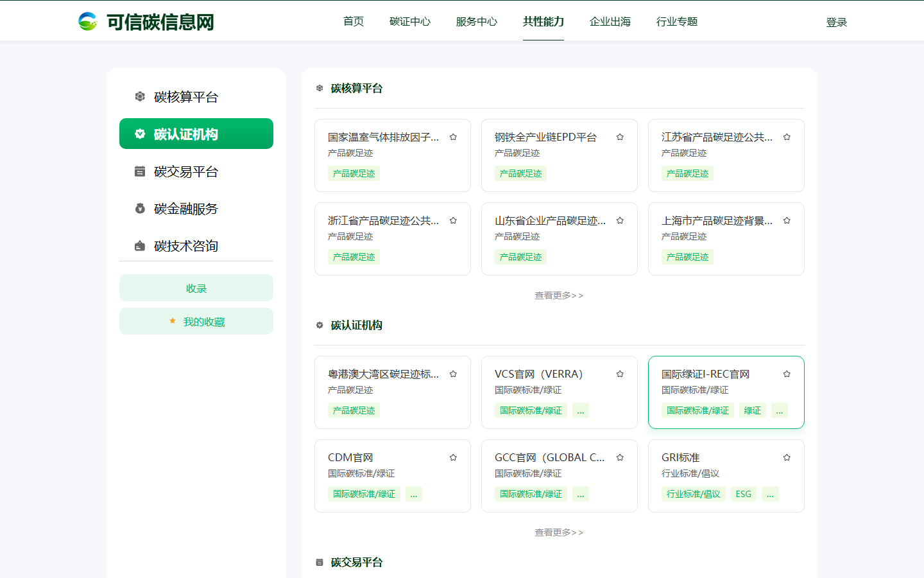
Task: Open the 国际绿证I-REC官网 card title
Action: (706, 374)
